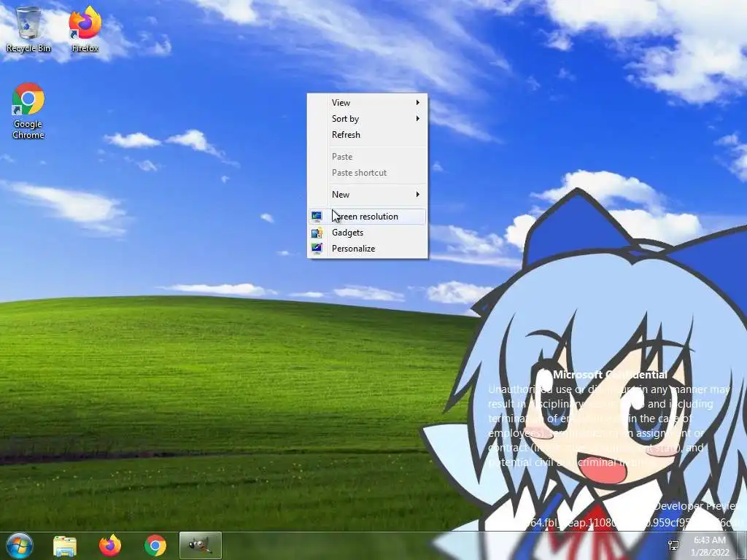Click the Personalize menu icon
The image size is (747, 560).
pos(317,248)
